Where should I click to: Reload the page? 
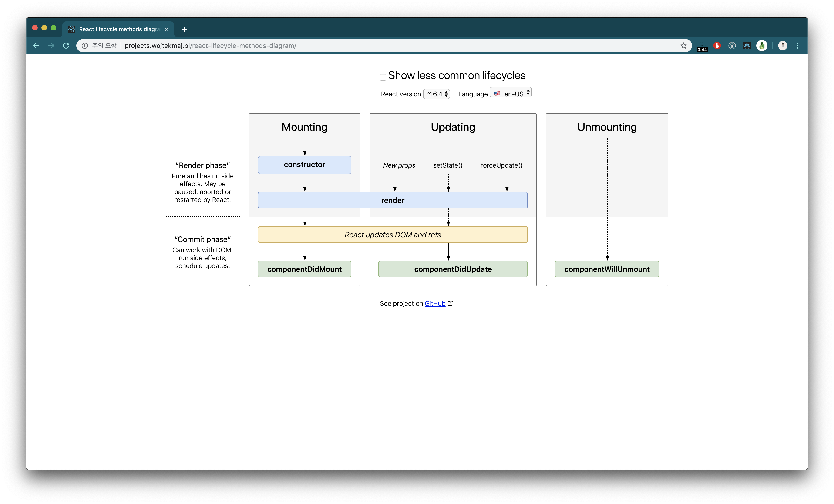(66, 46)
